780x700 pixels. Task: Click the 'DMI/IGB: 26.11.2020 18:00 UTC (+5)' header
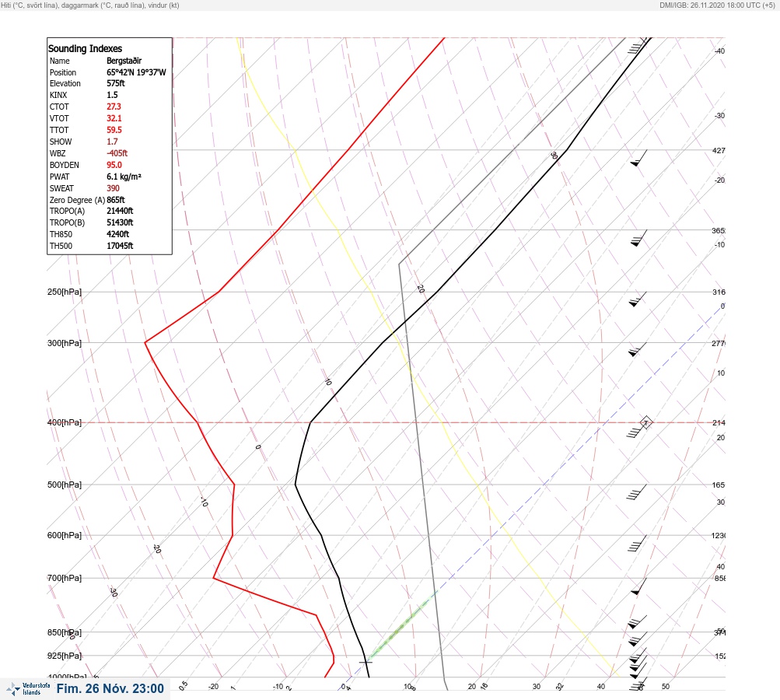pyautogui.click(x=717, y=5)
